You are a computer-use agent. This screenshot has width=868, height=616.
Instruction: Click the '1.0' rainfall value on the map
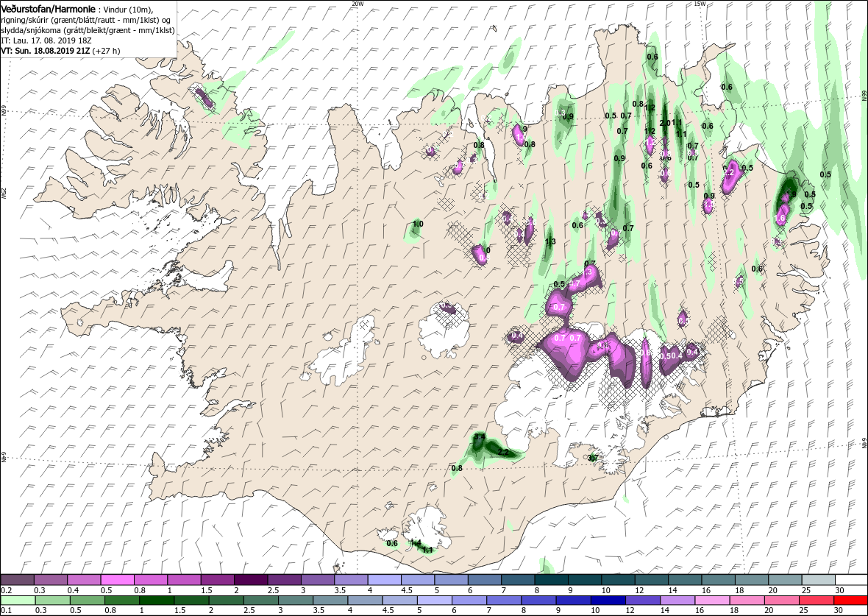point(418,224)
